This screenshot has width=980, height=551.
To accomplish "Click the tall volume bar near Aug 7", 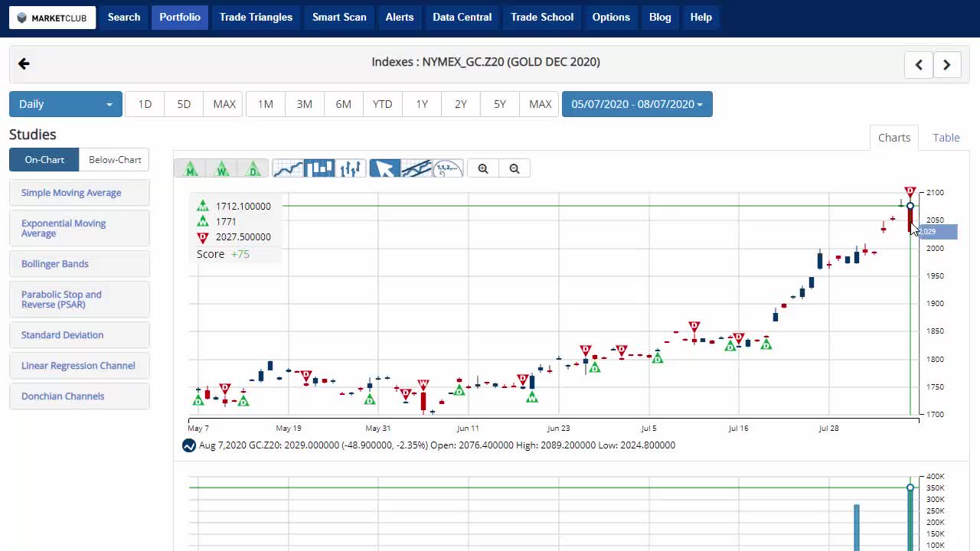I will (910, 518).
